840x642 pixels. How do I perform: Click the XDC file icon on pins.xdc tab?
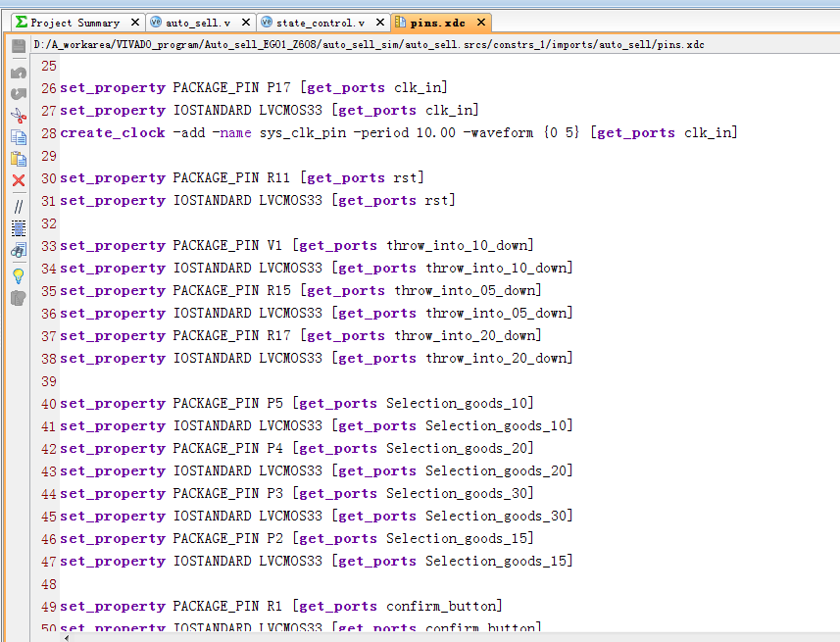tap(400, 22)
